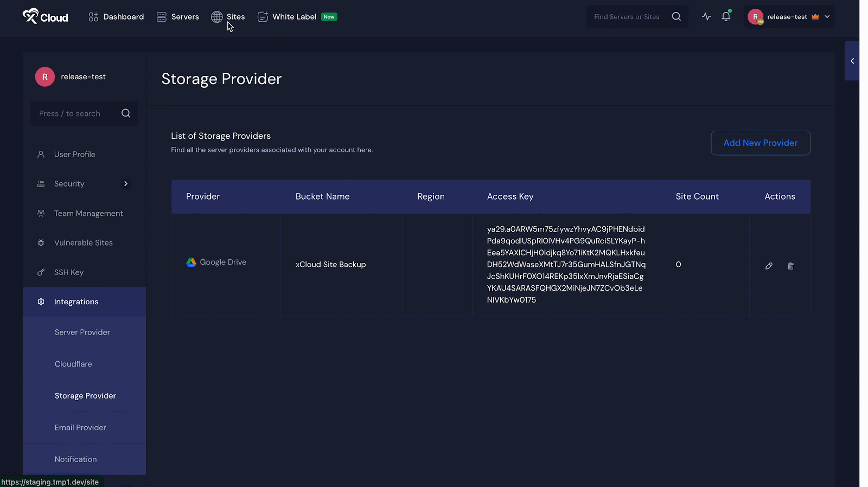This screenshot has width=868, height=487.
Task: Delete the Google Drive provider via trash icon
Action: click(x=790, y=266)
